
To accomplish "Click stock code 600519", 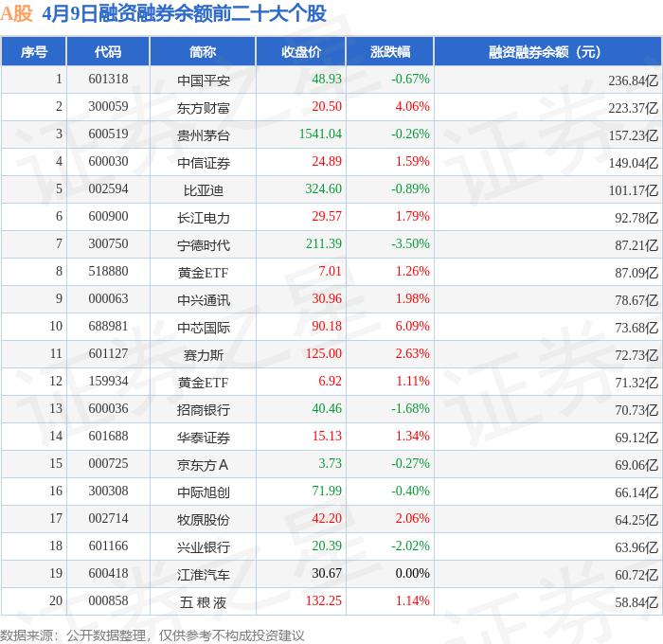I will point(108,134).
